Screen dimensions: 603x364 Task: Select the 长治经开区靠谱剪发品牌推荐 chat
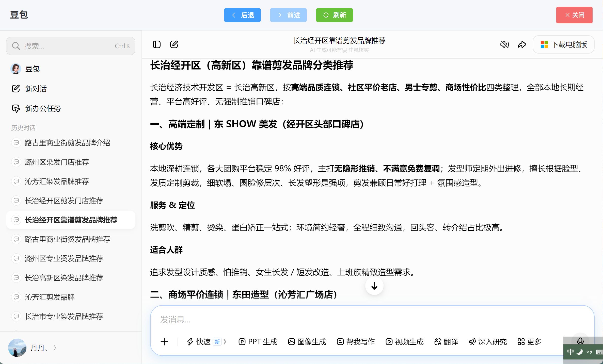71,220
